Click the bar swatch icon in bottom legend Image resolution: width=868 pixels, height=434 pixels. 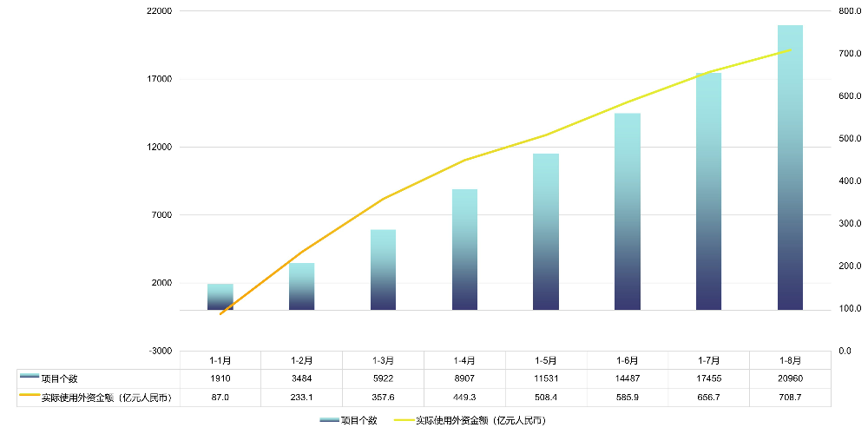click(x=329, y=420)
